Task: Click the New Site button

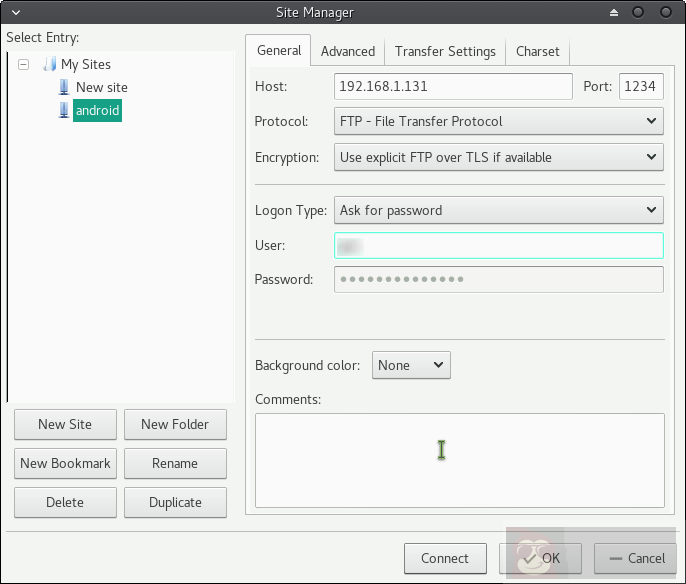Action: point(65,424)
